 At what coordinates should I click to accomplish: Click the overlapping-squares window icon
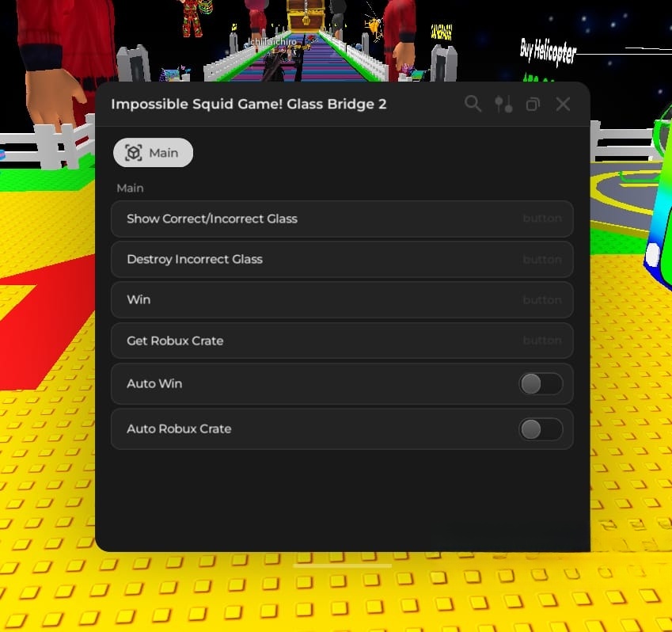[533, 105]
